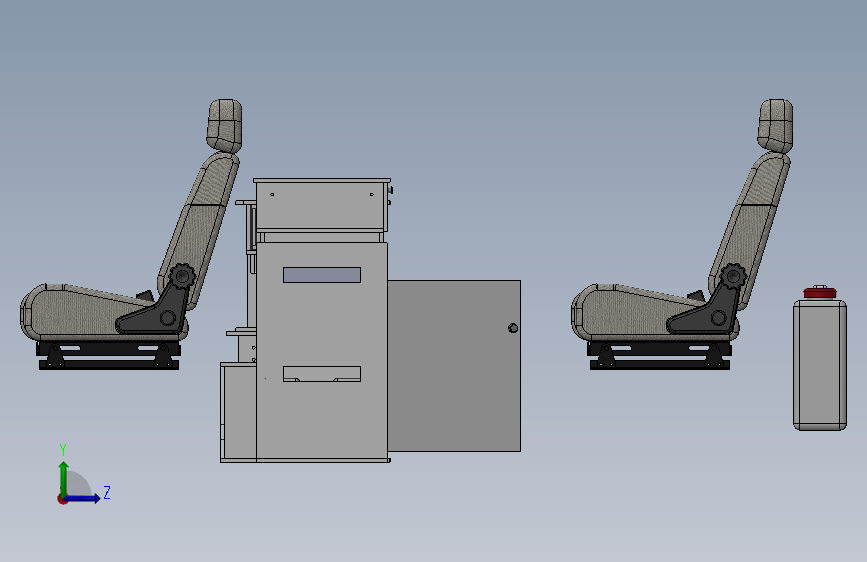Viewport: 867px width, 562px height.
Task: Select the left seat's black slide rail base
Action: tap(109, 355)
